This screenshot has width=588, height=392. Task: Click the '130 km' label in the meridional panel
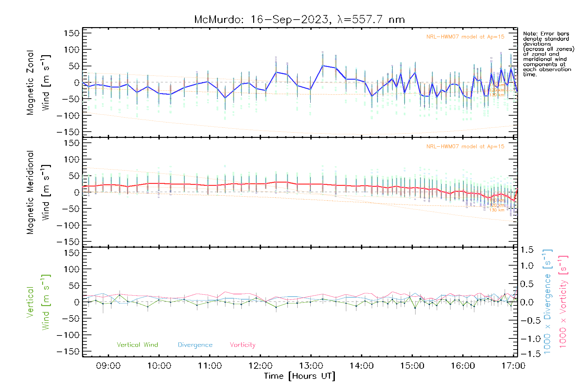pos(497,210)
